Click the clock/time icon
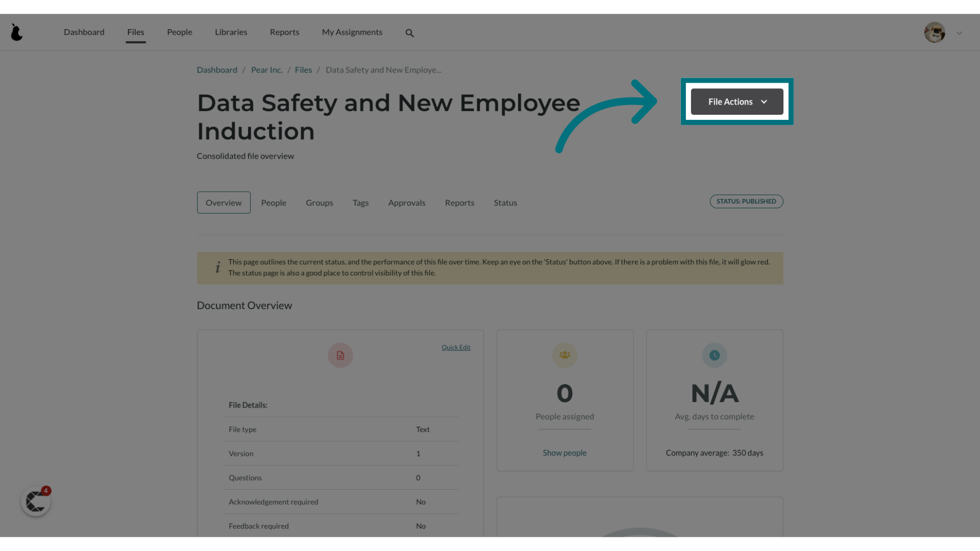This screenshot has height=551, width=980. [x=714, y=355]
